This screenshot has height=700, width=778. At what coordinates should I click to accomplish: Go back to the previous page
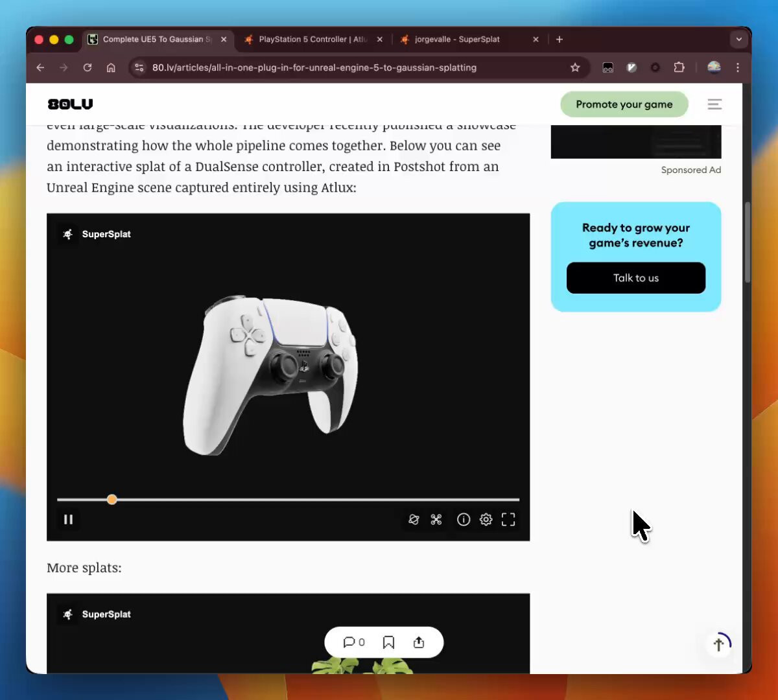[x=40, y=67]
